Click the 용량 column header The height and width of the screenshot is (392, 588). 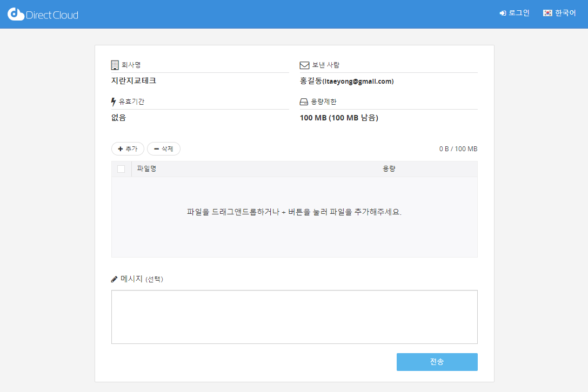(389, 169)
